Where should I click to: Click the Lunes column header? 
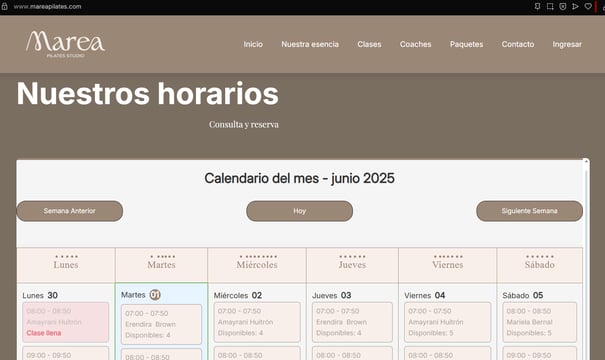pyautogui.click(x=66, y=265)
